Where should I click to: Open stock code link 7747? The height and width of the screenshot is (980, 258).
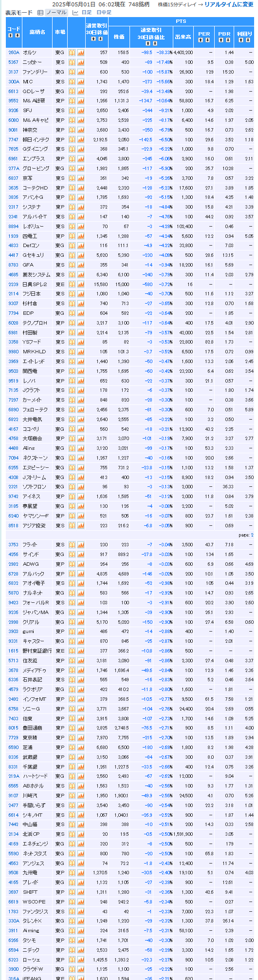[14, 139]
